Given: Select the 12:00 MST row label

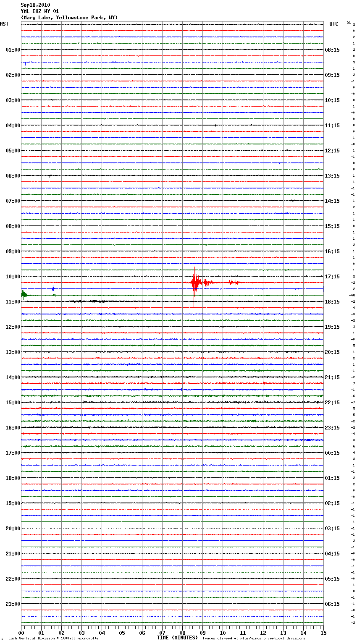Looking at the screenshot, I should click(13, 327).
